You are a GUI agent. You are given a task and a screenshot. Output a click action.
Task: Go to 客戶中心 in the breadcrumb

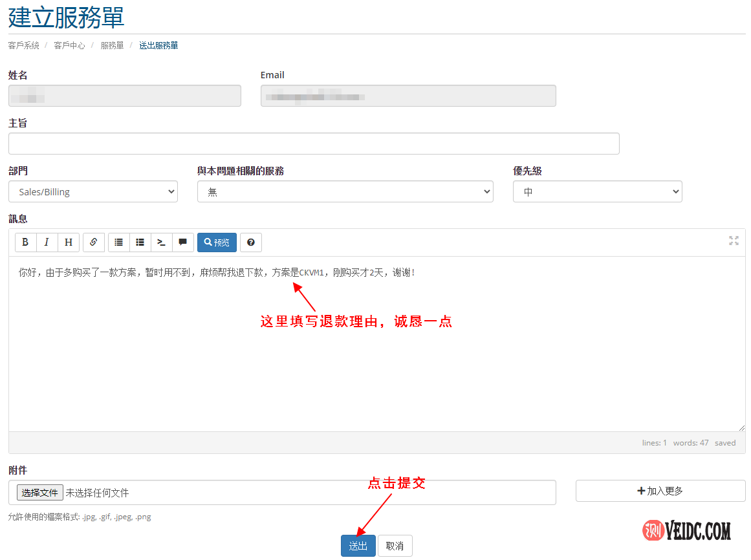pyautogui.click(x=69, y=46)
